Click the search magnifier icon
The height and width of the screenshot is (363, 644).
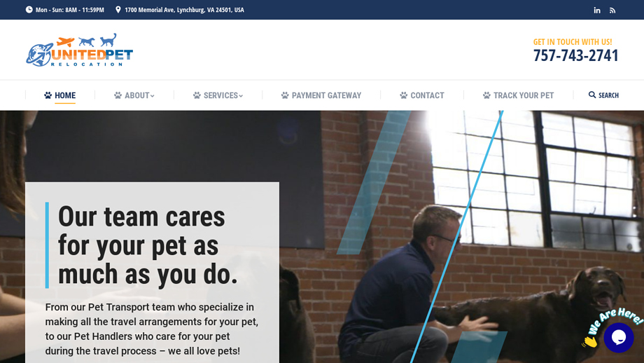[x=591, y=95]
